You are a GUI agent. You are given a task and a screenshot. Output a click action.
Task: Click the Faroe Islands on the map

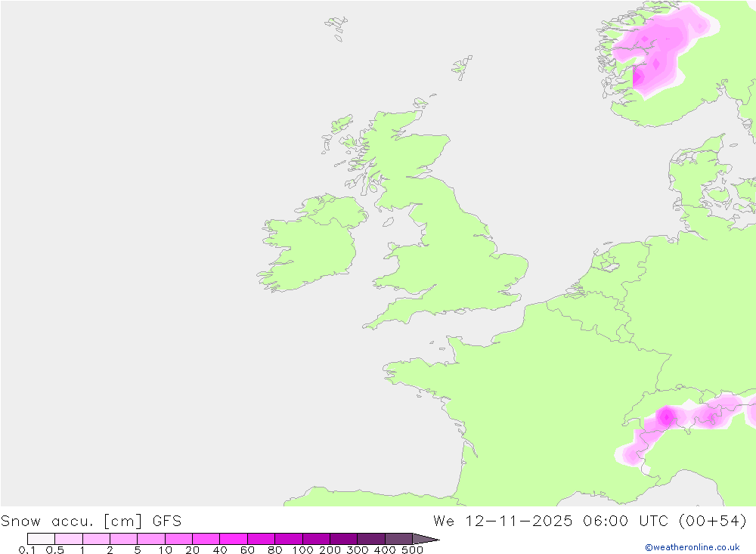(336, 28)
